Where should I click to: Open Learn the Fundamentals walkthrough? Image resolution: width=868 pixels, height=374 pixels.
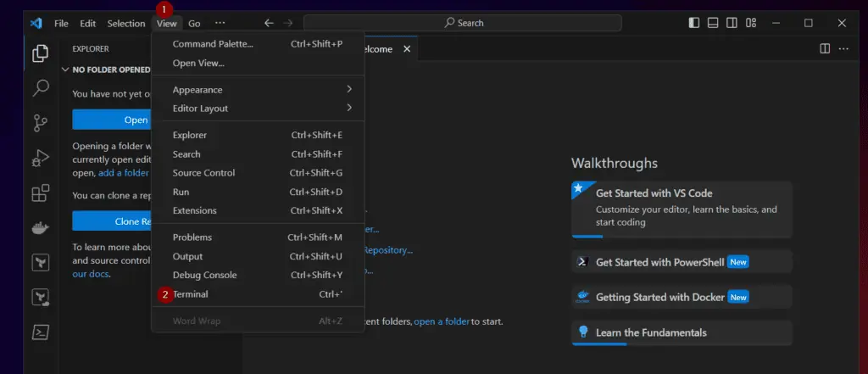click(682, 333)
